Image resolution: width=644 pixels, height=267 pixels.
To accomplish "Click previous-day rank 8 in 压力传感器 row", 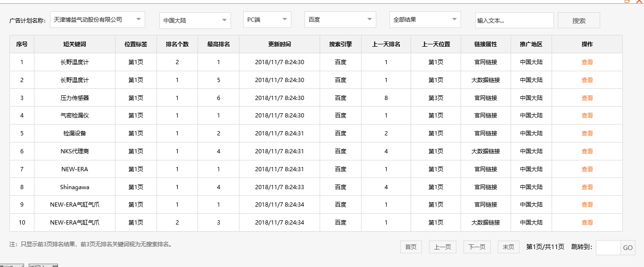I will pos(386,98).
